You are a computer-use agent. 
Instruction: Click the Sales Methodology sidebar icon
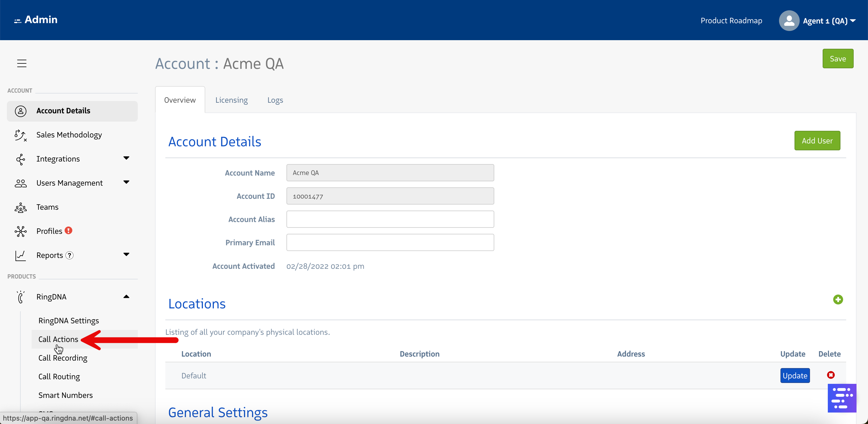21,135
